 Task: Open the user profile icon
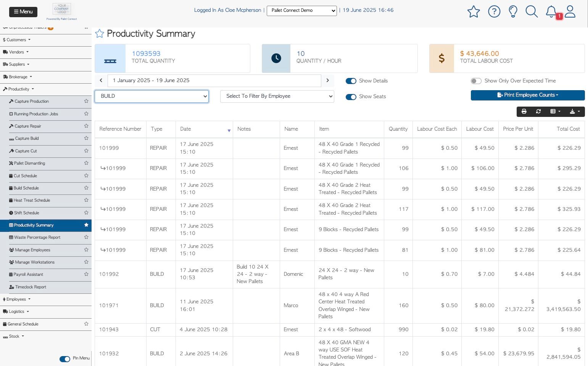tap(570, 11)
